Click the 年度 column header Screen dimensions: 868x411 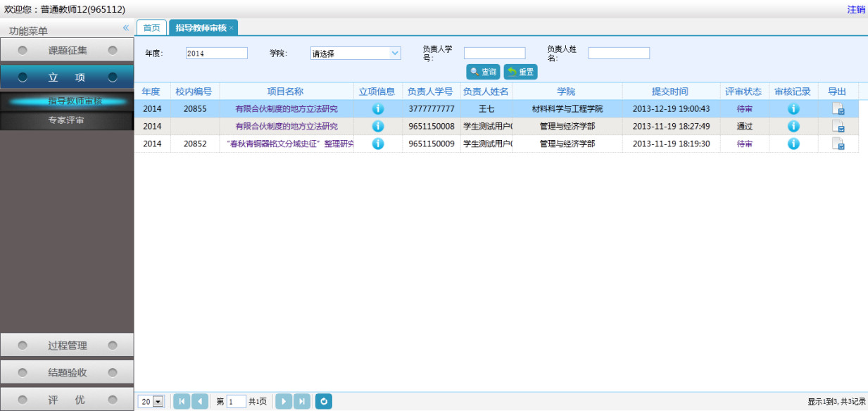(x=151, y=91)
